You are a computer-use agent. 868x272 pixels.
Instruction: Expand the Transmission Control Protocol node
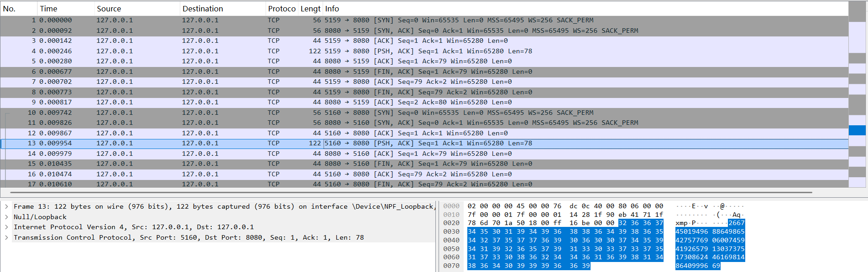6,237
